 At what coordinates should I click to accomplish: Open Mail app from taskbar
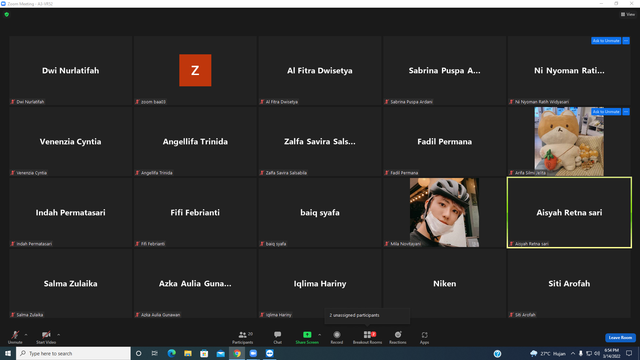(220, 353)
